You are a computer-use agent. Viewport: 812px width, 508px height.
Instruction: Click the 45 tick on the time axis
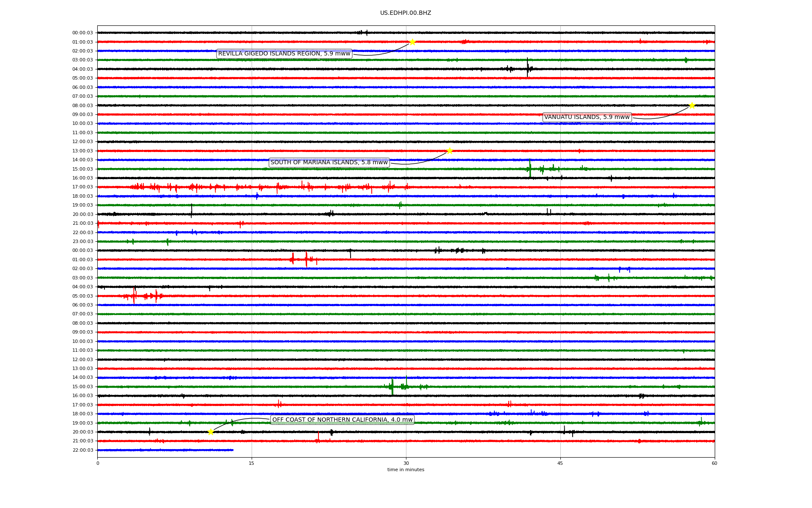point(560,463)
